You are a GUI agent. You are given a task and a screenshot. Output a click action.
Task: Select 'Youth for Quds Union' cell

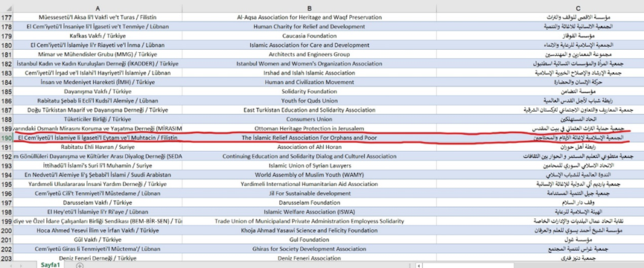tap(309, 100)
